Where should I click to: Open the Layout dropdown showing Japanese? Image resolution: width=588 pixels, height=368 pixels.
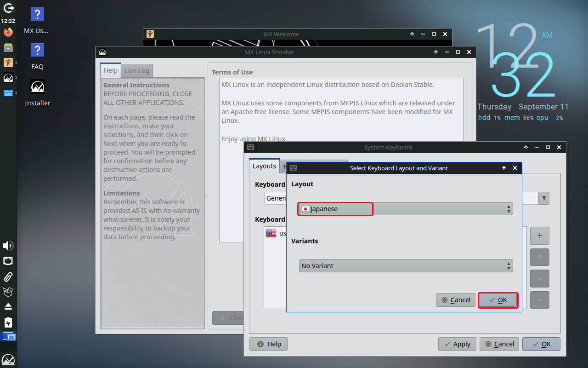[406, 209]
